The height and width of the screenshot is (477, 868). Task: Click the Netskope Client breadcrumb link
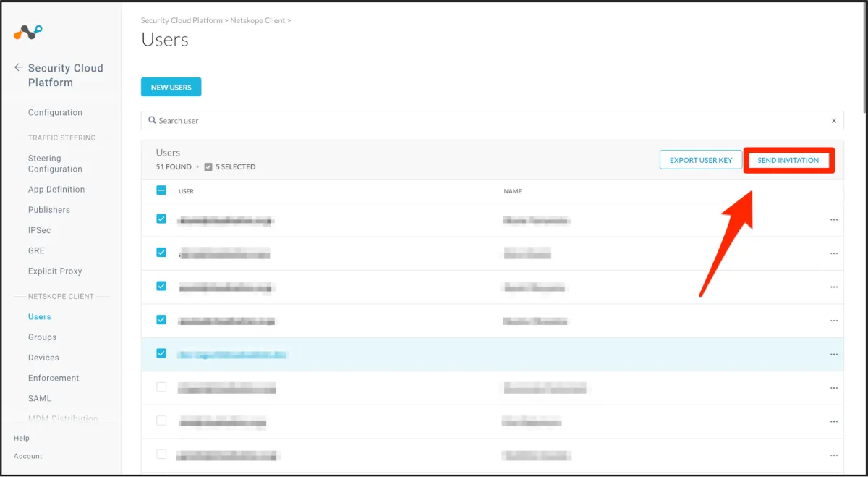point(258,20)
